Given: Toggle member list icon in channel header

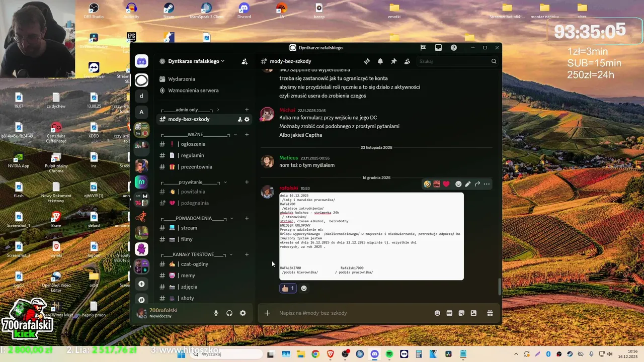Looking at the screenshot, I should 407,61.
